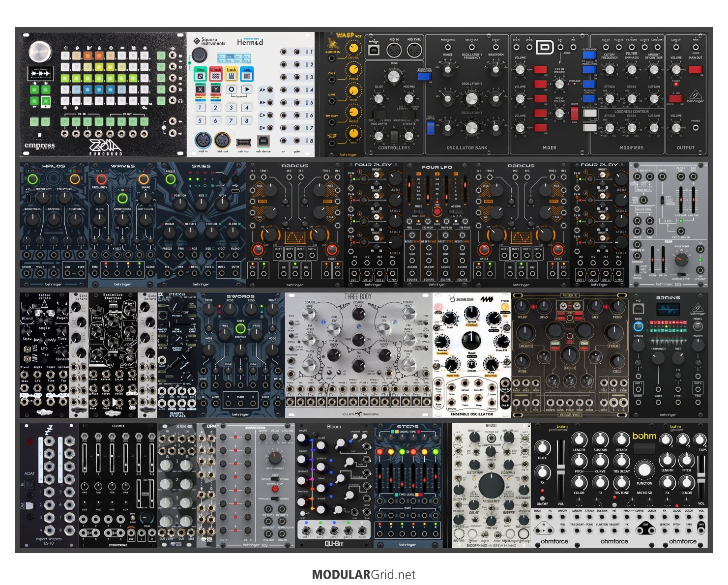Toggle channel 1 mute switch on Cosmix
This screenshot has width=728, height=585.
(85, 436)
